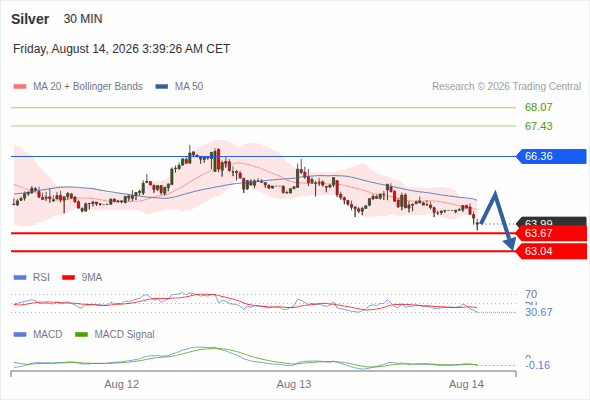Click the blue 66.36 pivot price tag
The height and width of the screenshot is (400, 590).
point(551,156)
